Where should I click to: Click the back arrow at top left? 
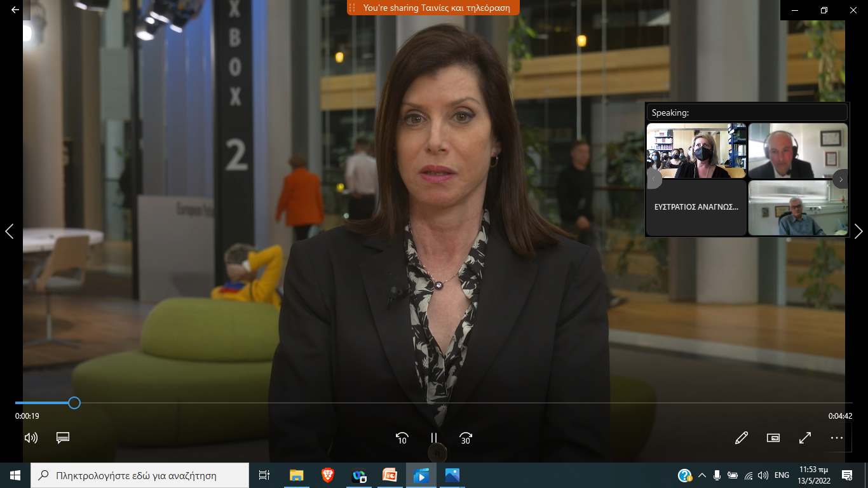[x=15, y=10]
